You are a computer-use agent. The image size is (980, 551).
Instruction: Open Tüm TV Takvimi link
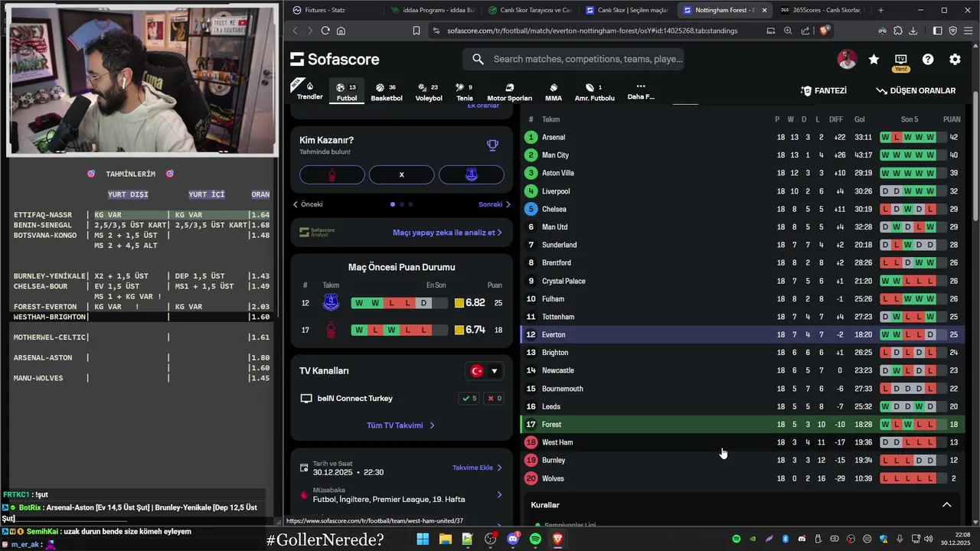tap(400, 425)
